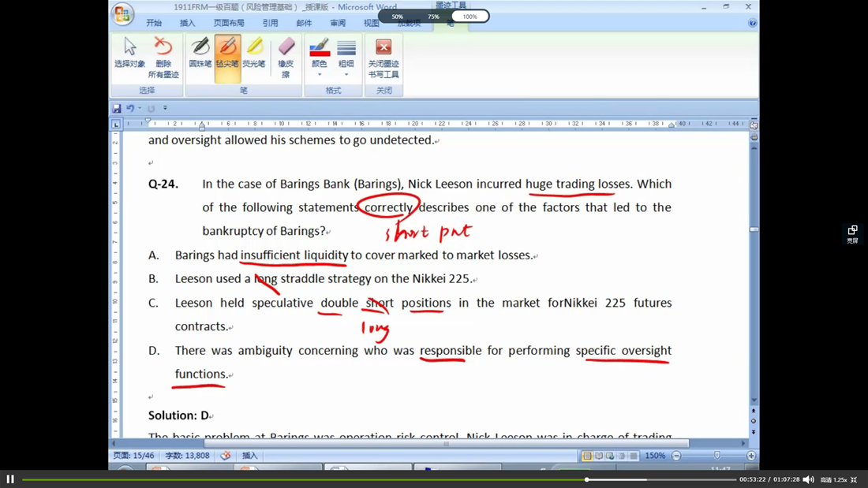Image resolution: width=868 pixels, height=488 pixels.
Task: Open the 插入 Insert tab
Action: [x=188, y=23]
